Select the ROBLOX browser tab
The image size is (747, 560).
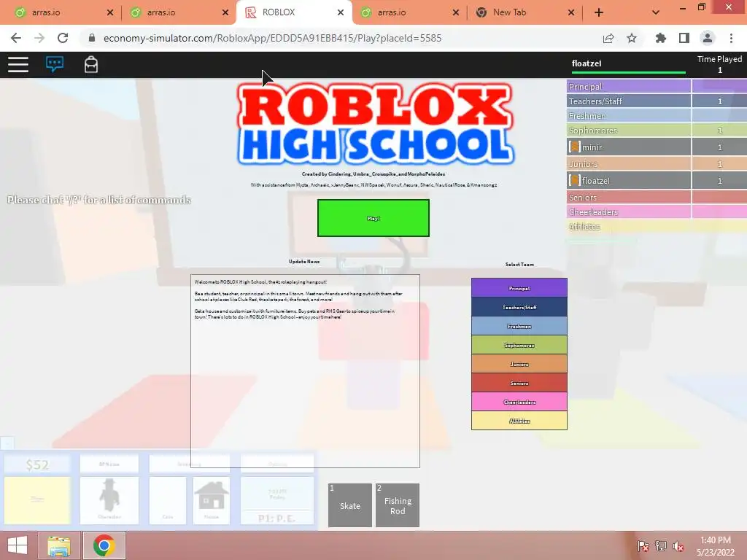(x=294, y=12)
